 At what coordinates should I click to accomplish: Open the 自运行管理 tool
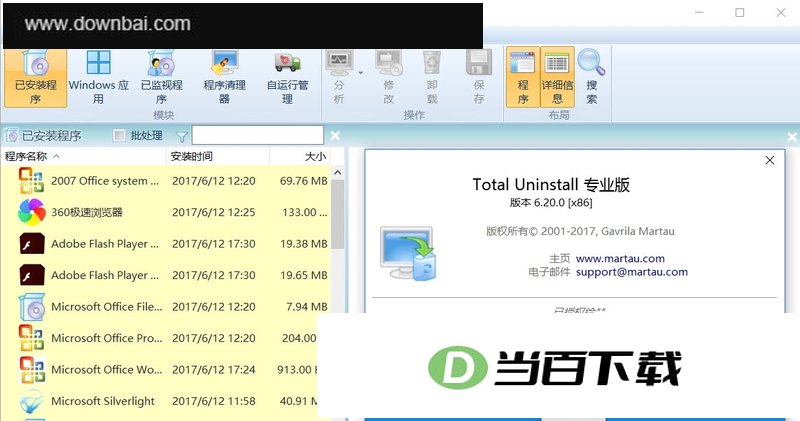288,78
